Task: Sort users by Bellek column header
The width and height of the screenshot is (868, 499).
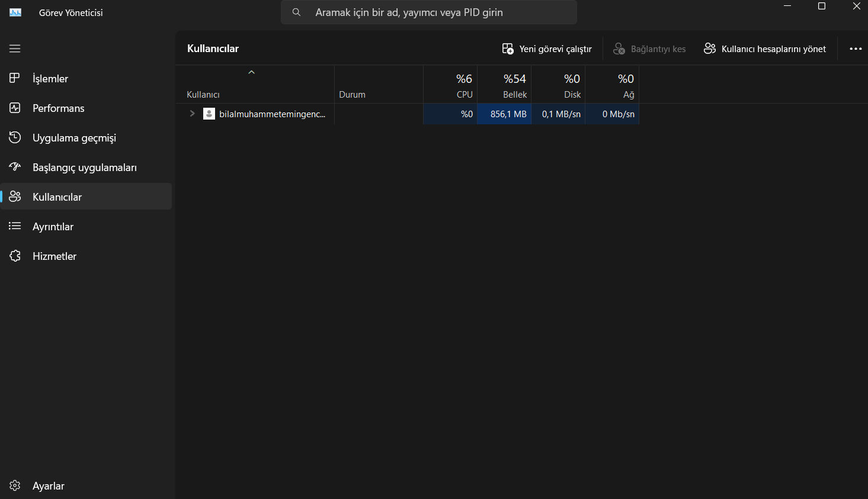Action: click(504, 84)
